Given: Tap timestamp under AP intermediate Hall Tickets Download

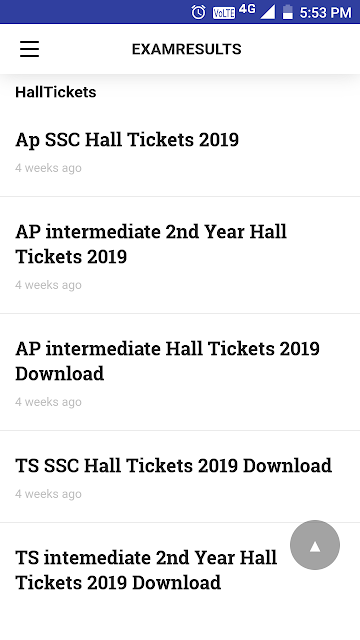Looking at the screenshot, I should 48,402.
